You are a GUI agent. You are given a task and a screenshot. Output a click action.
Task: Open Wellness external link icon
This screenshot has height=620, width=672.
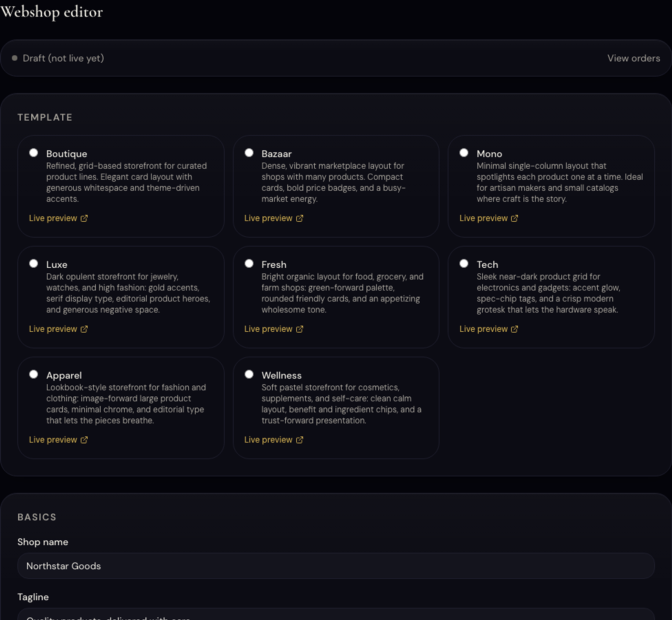click(300, 440)
